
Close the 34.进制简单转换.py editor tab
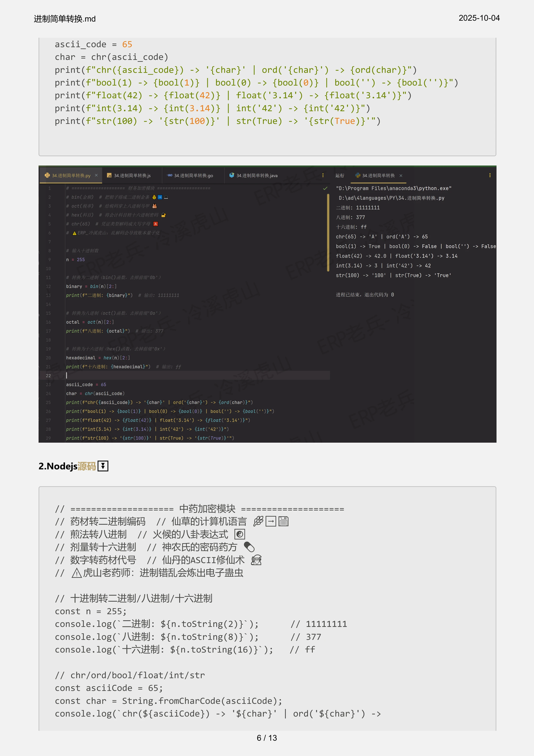click(x=96, y=176)
